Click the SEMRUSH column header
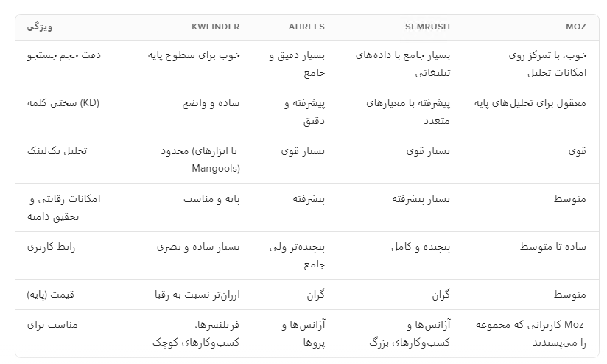607x364 pixels. pos(427,27)
